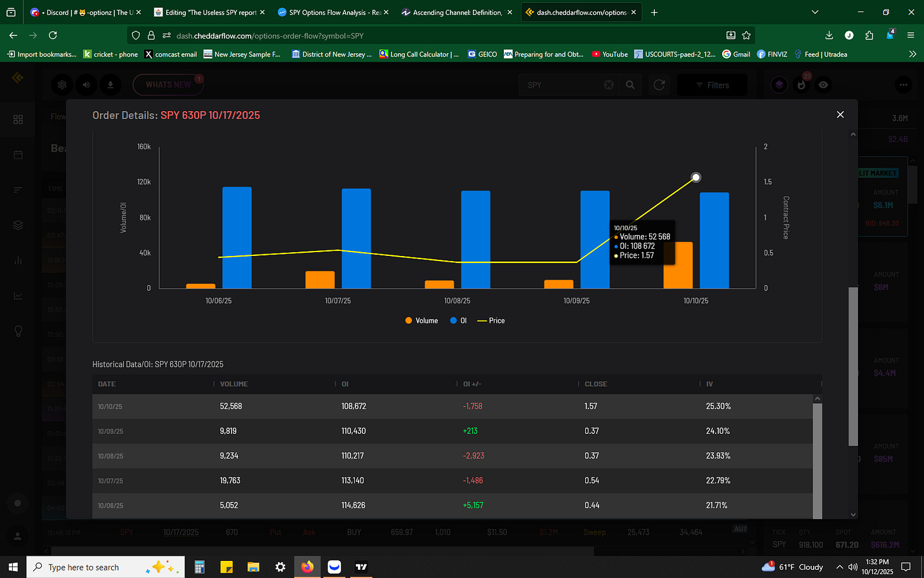Viewport: 924px width, 578px height.
Task: Open TradingView app in taskbar
Action: (x=361, y=567)
